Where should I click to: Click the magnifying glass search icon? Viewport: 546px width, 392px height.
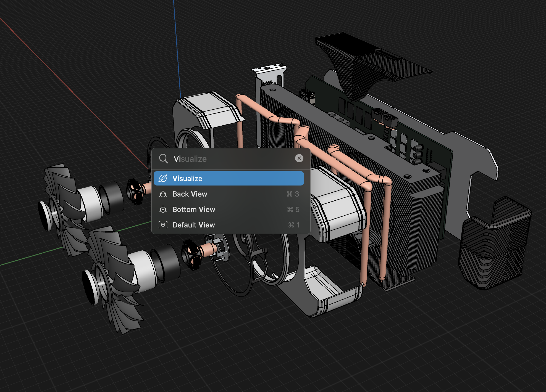[x=163, y=158]
